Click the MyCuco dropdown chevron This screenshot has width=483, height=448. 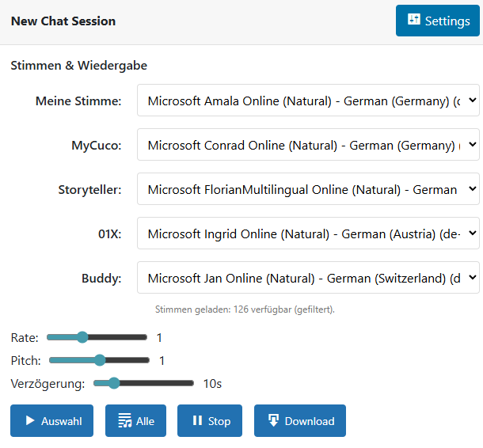(x=473, y=144)
